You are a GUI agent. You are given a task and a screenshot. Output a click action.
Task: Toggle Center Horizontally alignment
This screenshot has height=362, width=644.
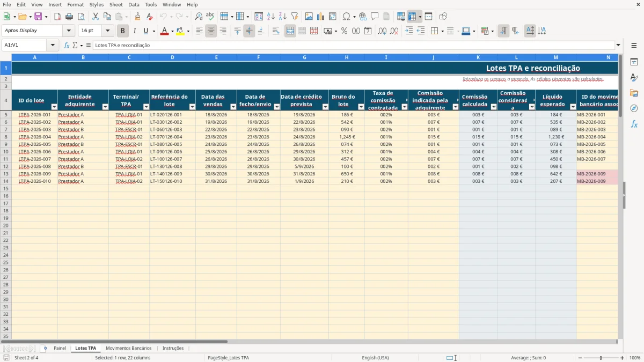coord(211,31)
